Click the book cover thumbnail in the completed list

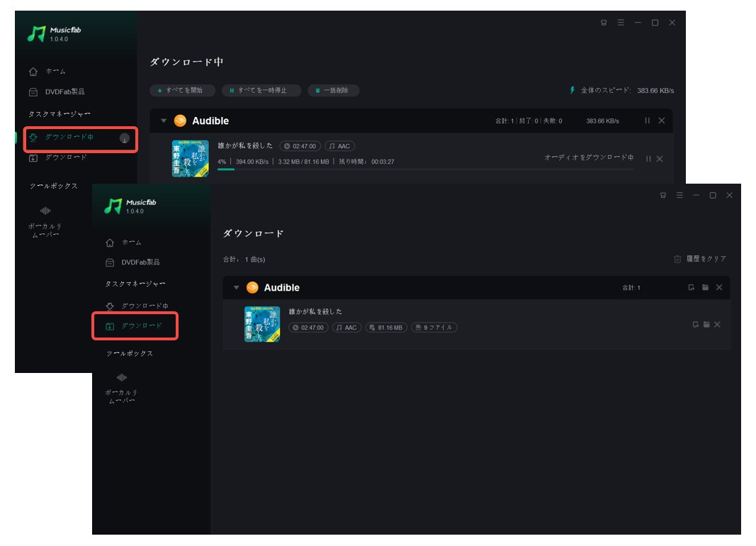pos(262,324)
